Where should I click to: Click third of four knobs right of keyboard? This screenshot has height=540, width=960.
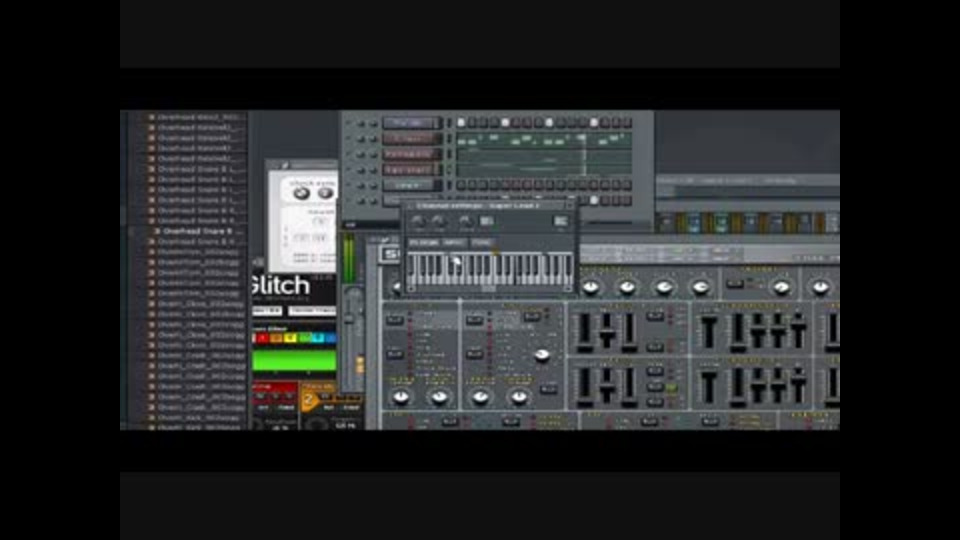coord(664,287)
